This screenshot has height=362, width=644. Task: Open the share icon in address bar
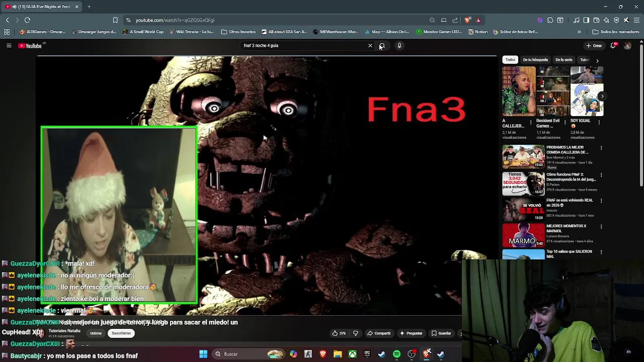tap(455, 20)
